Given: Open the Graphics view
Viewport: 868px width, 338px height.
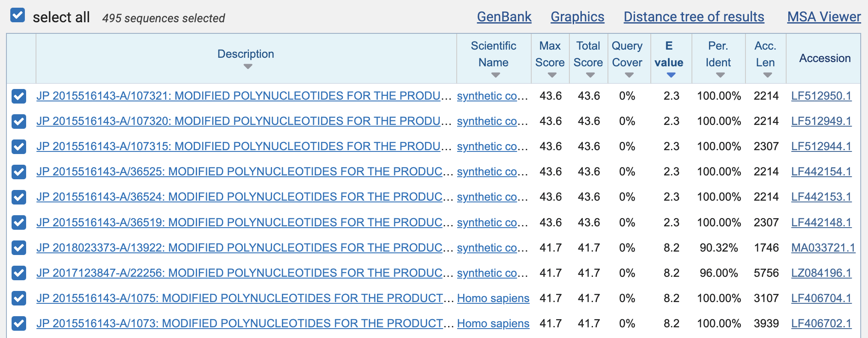Looking at the screenshot, I should point(577,17).
